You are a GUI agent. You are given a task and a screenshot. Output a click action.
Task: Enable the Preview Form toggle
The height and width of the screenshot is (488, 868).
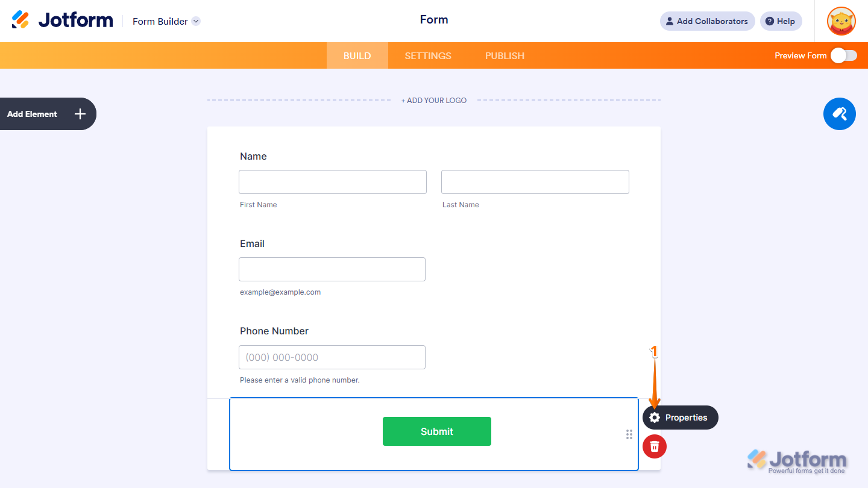[844, 55]
